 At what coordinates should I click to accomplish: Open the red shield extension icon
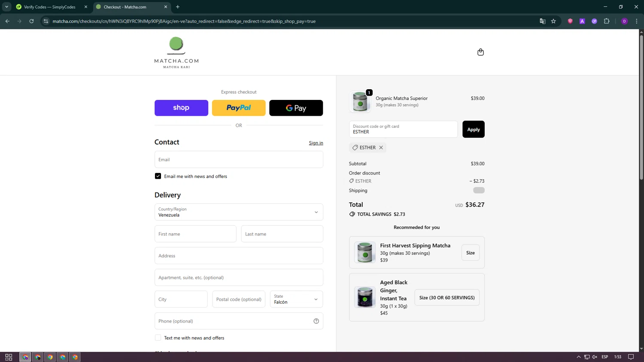[570, 21]
